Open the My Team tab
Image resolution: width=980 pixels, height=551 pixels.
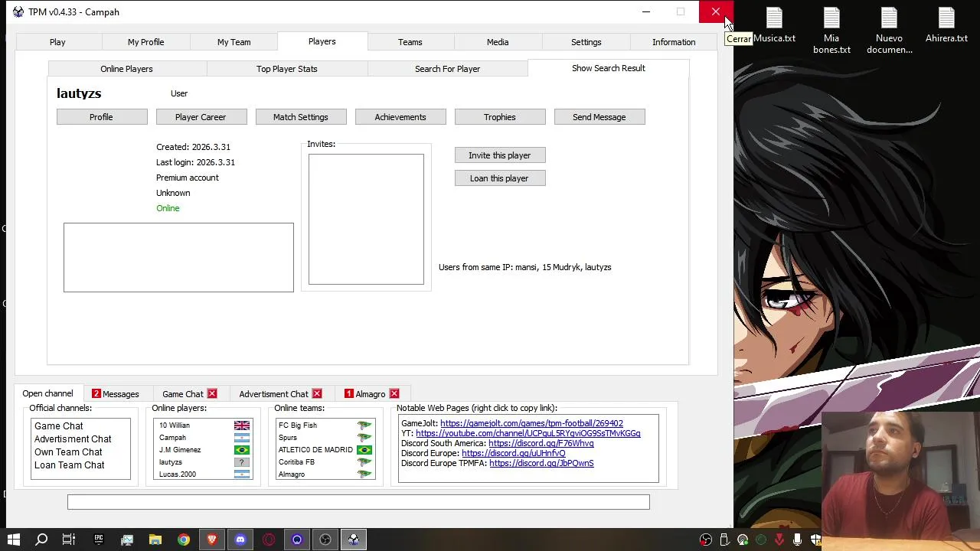[234, 42]
